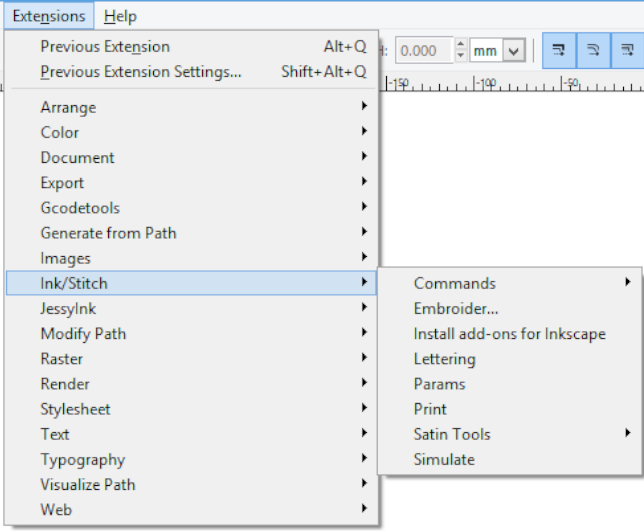
Task: Select Install add-ons for Inkscape
Action: pos(509,334)
